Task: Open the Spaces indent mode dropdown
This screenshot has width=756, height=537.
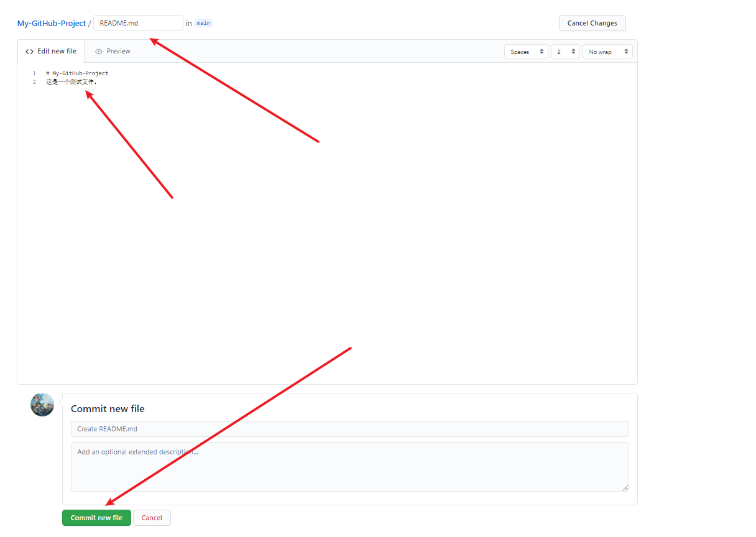Action: coord(526,52)
